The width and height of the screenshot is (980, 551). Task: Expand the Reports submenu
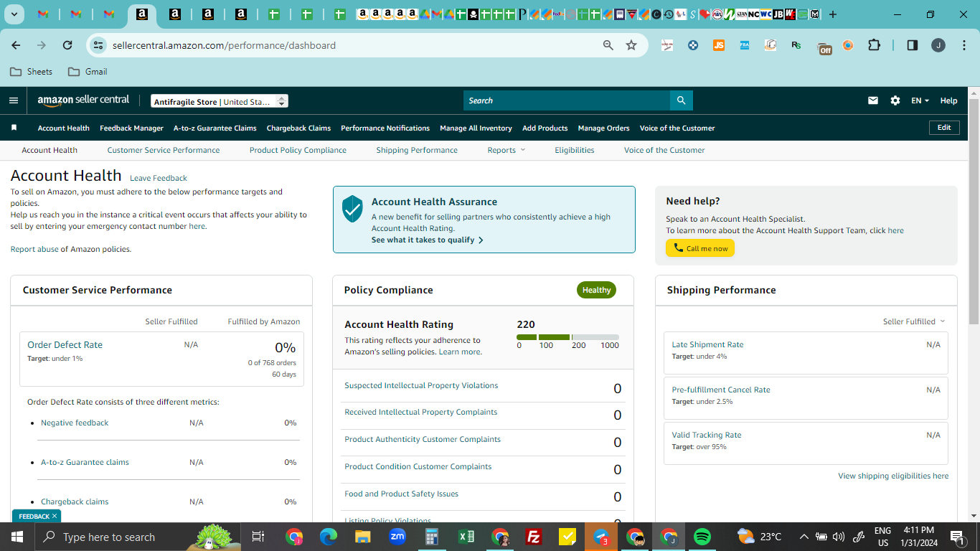507,150
